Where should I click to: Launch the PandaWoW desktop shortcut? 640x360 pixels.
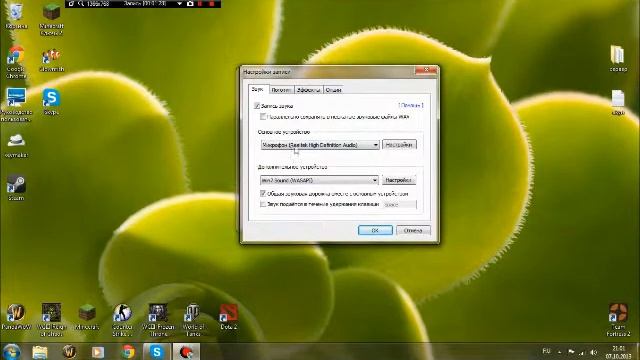click(x=16, y=317)
